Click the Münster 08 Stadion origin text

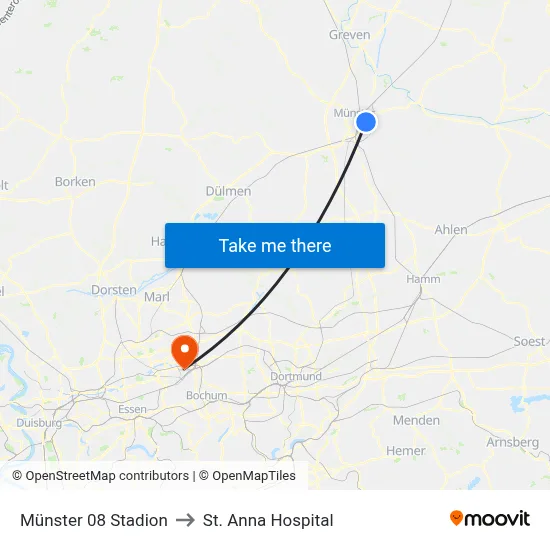[94, 520]
